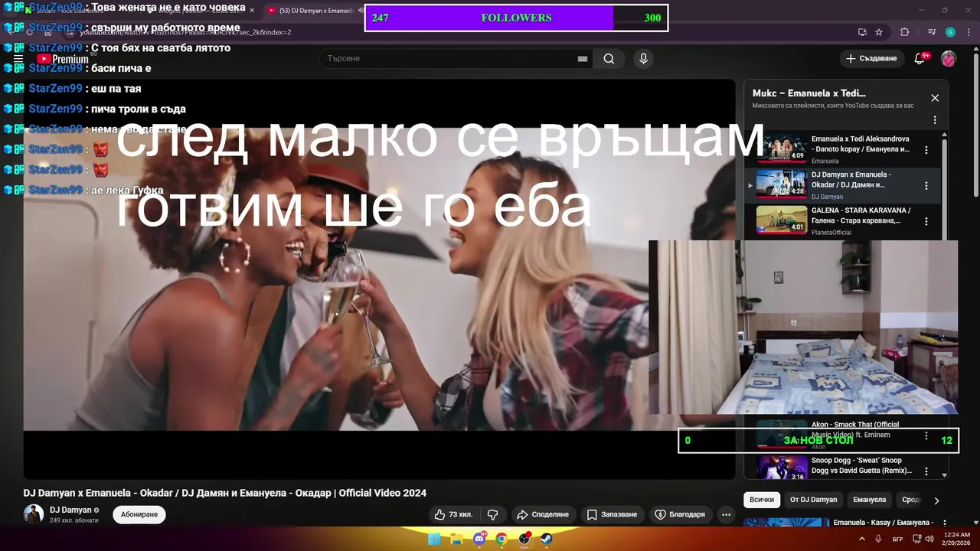Dislike the video with thumbs down
Viewport: 980px width, 551px height.
click(x=493, y=514)
